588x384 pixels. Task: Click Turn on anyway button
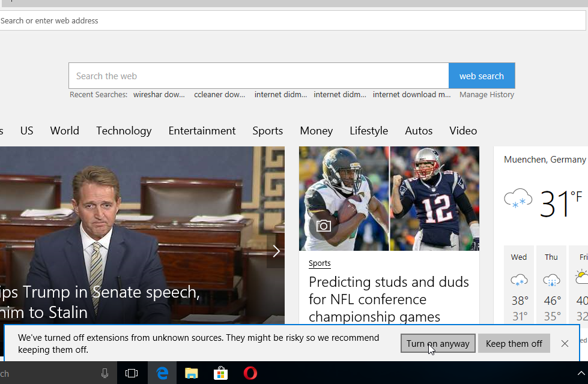[x=438, y=344]
